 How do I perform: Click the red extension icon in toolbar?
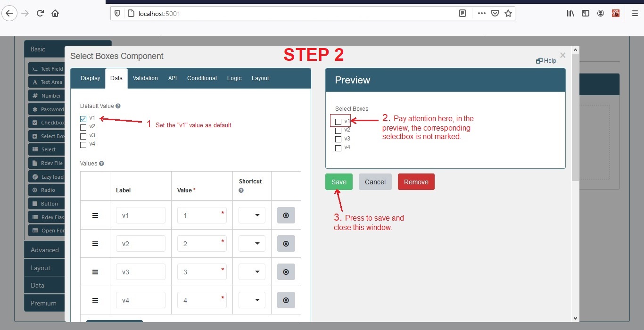pyautogui.click(x=616, y=13)
